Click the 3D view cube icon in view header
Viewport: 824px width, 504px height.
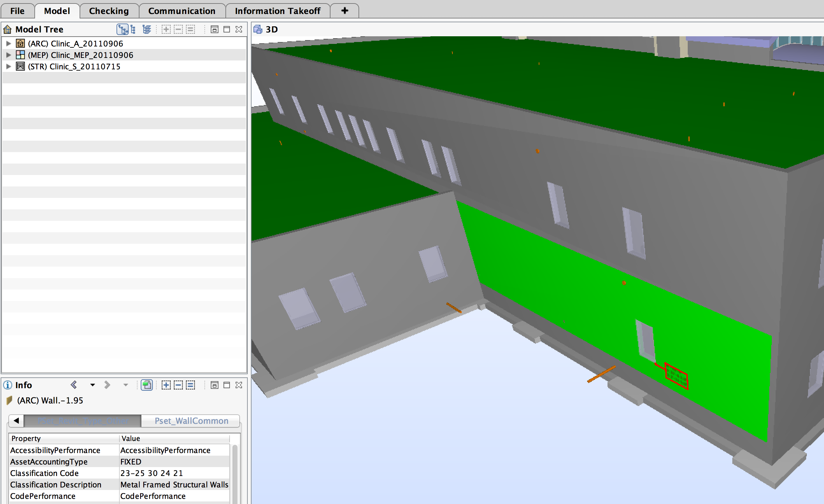(258, 29)
